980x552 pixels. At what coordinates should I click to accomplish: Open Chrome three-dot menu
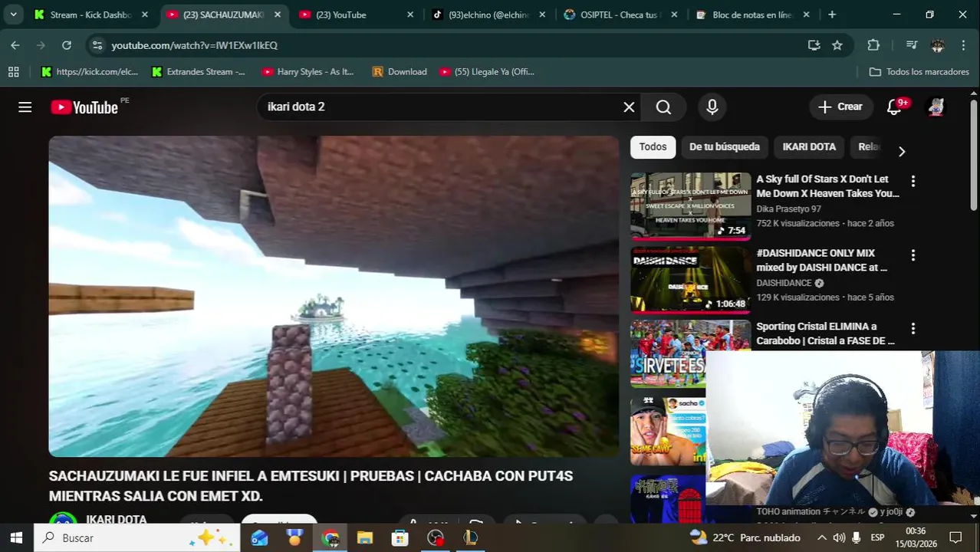click(962, 45)
